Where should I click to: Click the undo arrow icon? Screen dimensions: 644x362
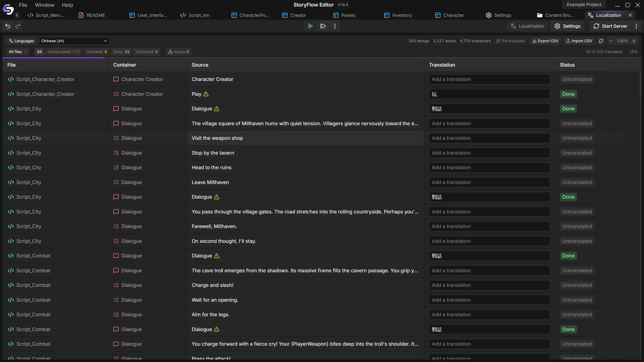tap(8, 26)
